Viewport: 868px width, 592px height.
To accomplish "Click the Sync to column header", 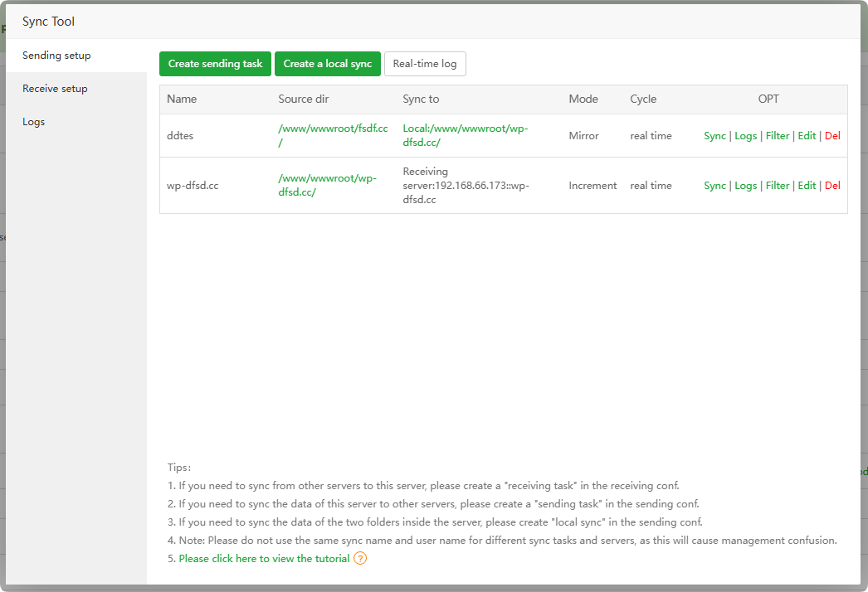I will coord(421,99).
